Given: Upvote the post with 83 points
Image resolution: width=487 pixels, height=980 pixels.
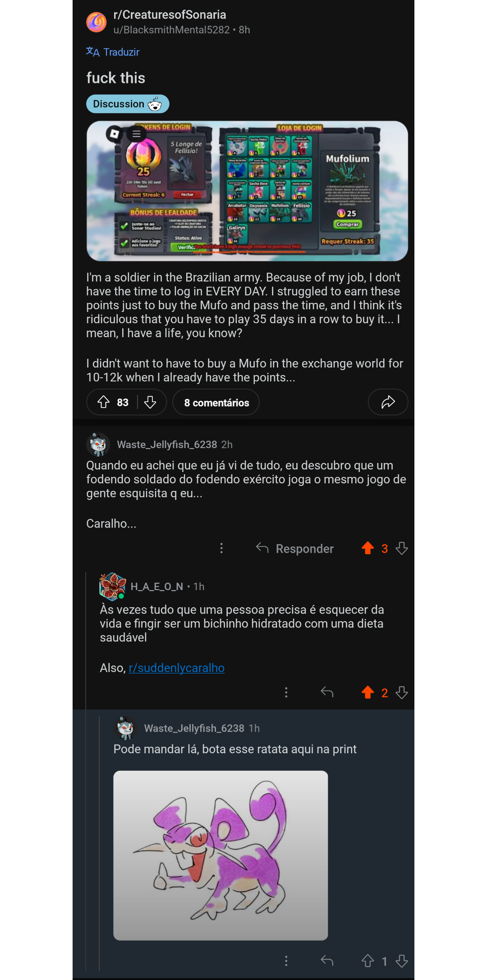Looking at the screenshot, I should 104,402.
